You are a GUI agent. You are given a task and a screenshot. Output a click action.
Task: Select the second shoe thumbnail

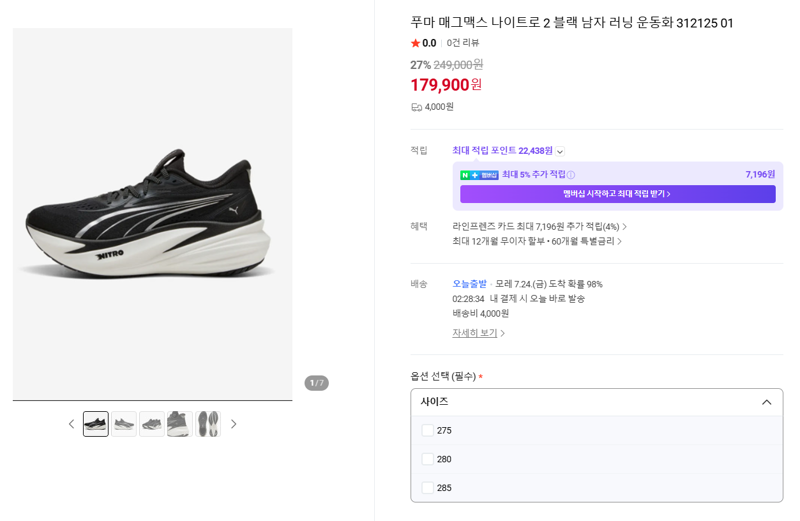pyautogui.click(x=124, y=424)
